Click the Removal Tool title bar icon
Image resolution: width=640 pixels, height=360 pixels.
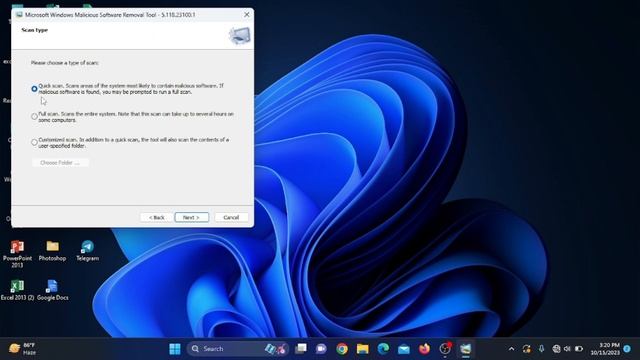(19, 15)
